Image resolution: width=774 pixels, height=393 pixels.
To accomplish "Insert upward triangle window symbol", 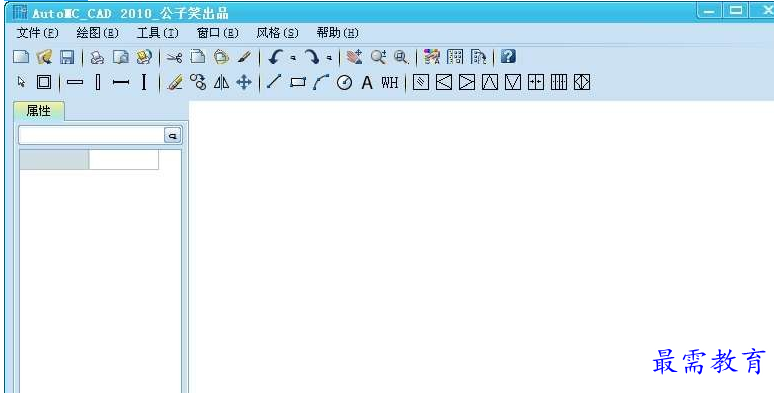I will tap(490, 82).
